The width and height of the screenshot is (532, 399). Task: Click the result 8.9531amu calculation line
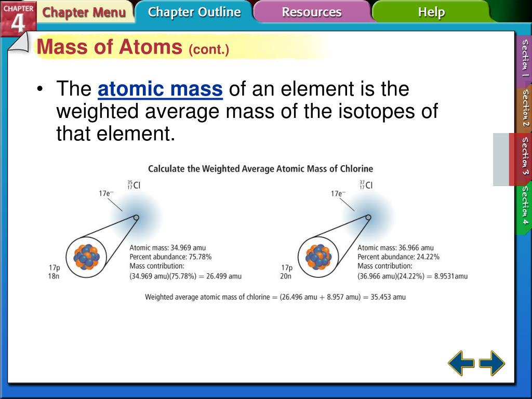tap(413, 276)
